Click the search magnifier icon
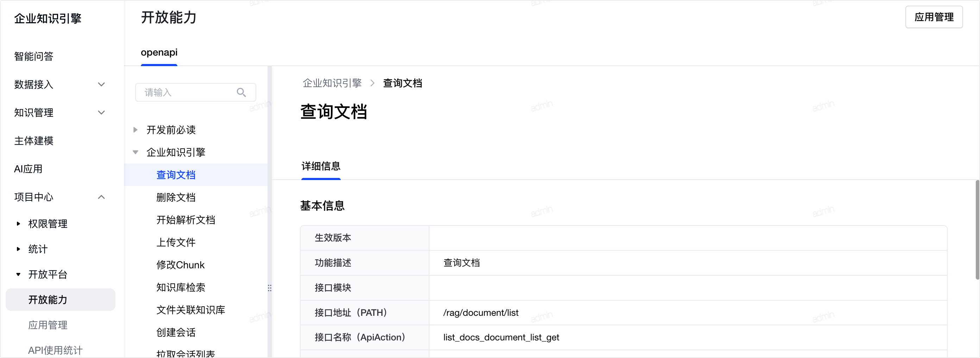The image size is (980, 358). 241,92
